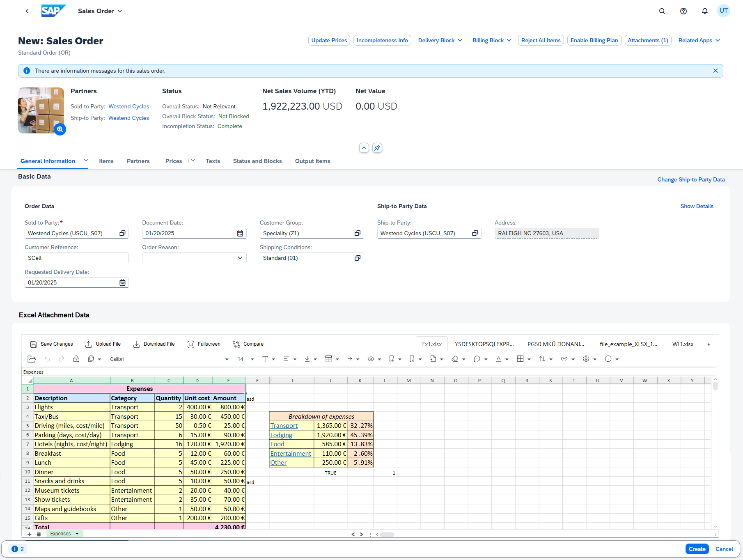This screenshot has height=560, width=743.
Task: Click the eye visibility tool in the toolbar
Action: 371,359
